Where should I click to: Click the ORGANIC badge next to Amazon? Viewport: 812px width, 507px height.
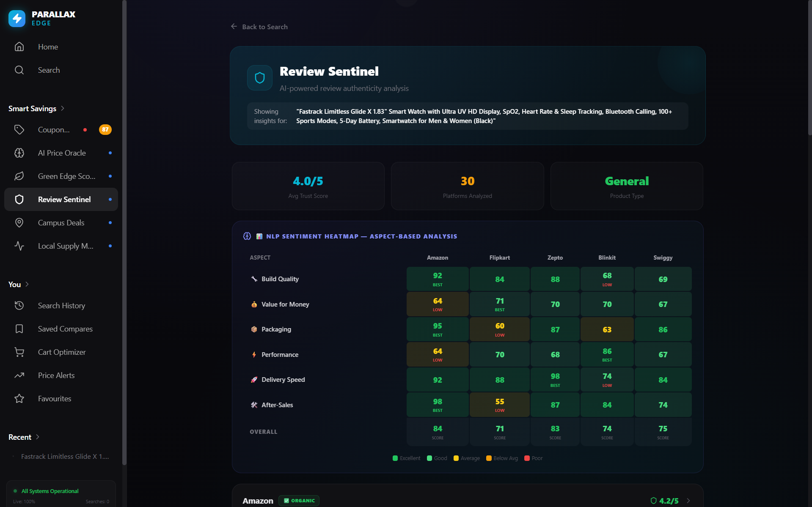(299, 501)
